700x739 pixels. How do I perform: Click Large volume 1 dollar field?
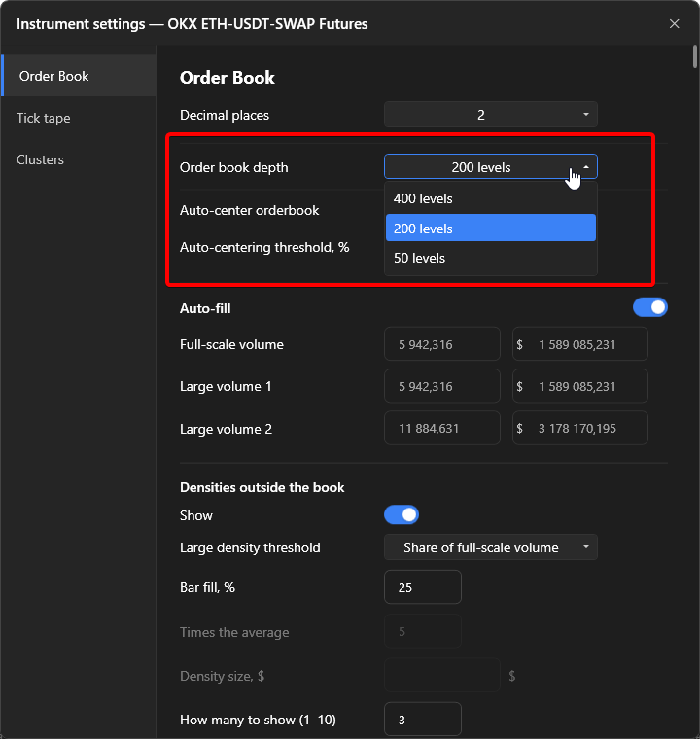(x=580, y=386)
